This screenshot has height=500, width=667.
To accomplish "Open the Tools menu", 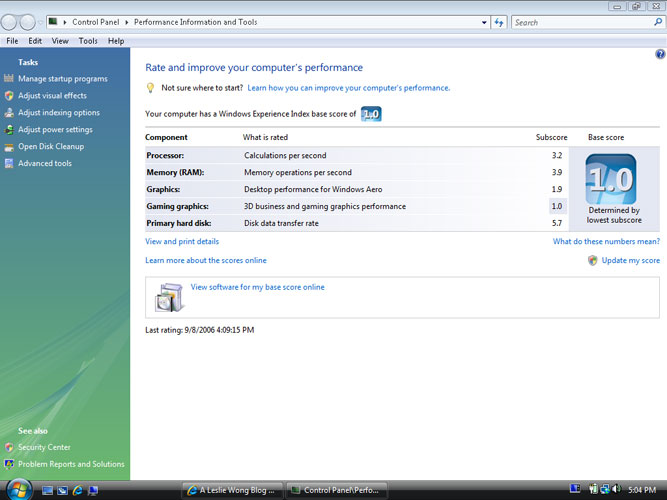I will pos(88,41).
